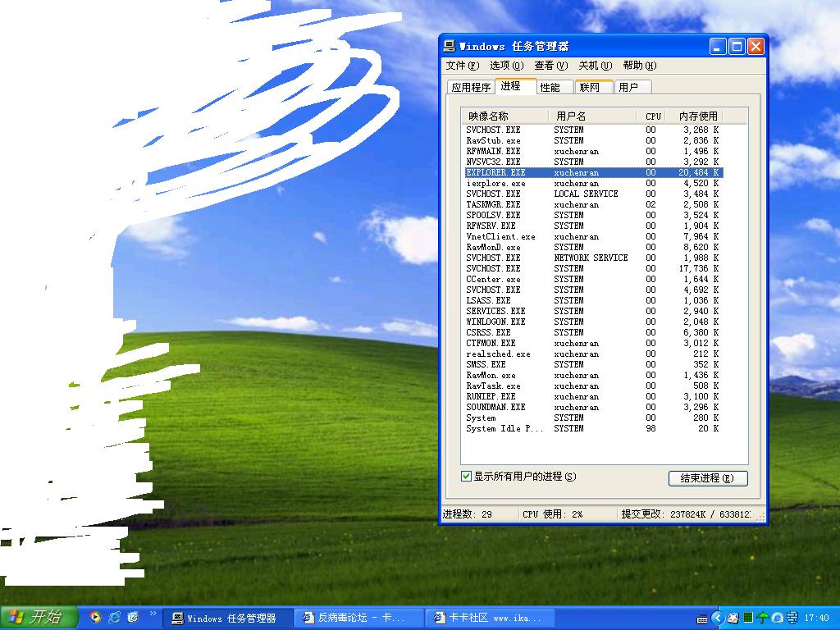Viewport: 840px width, 630px height.
Task: Click the striped shield firewall tray icon
Action: click(x=792, y=619)
